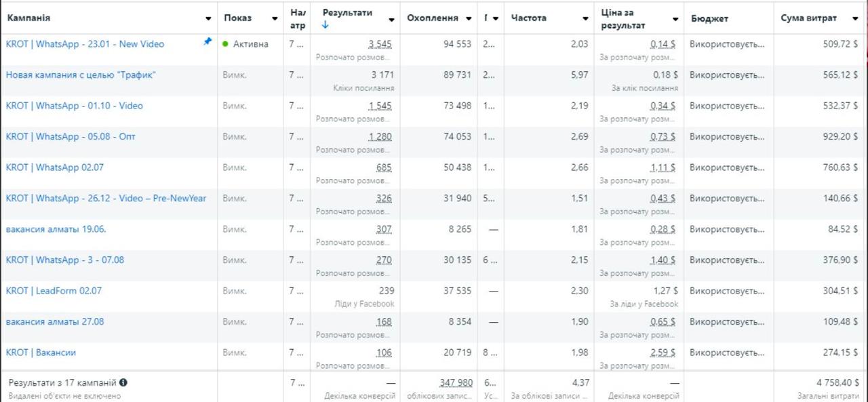The height and width of the screenshot is (402, 868).
Task: Open the Кампанія column dropdown arrow
Action: [x=208, y=19]
